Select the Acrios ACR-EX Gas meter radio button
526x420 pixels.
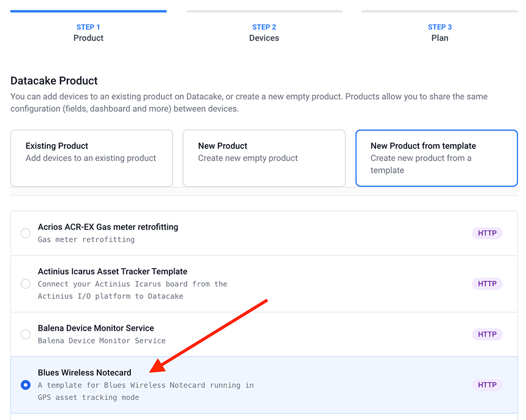pyautogui.click(x=25, y=233)
